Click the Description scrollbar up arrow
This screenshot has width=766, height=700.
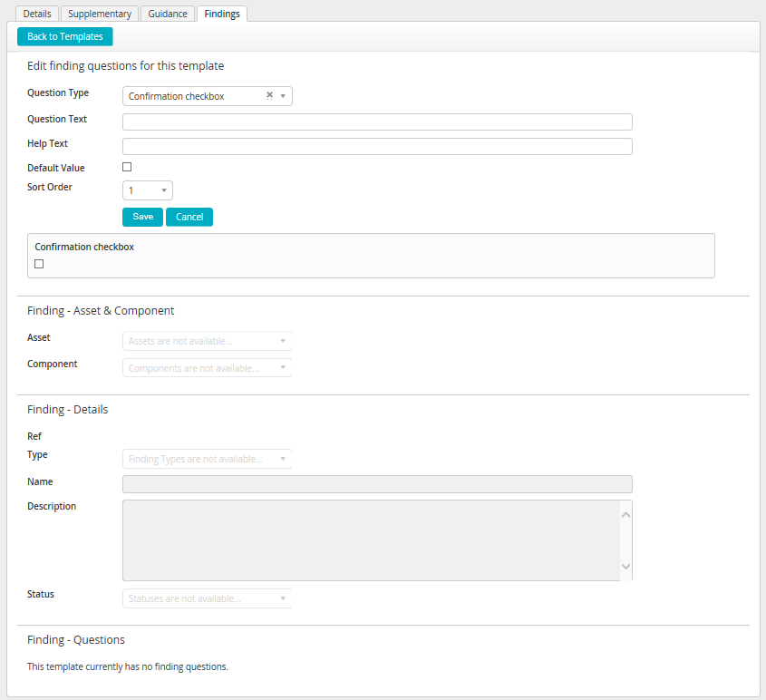click(625, 515)
